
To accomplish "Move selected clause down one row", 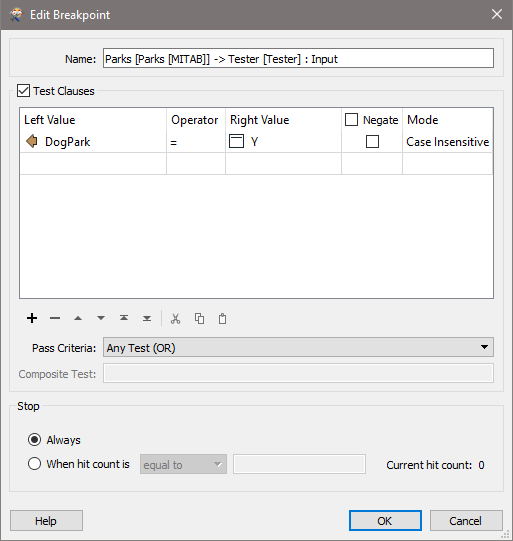I will (101, 318).
